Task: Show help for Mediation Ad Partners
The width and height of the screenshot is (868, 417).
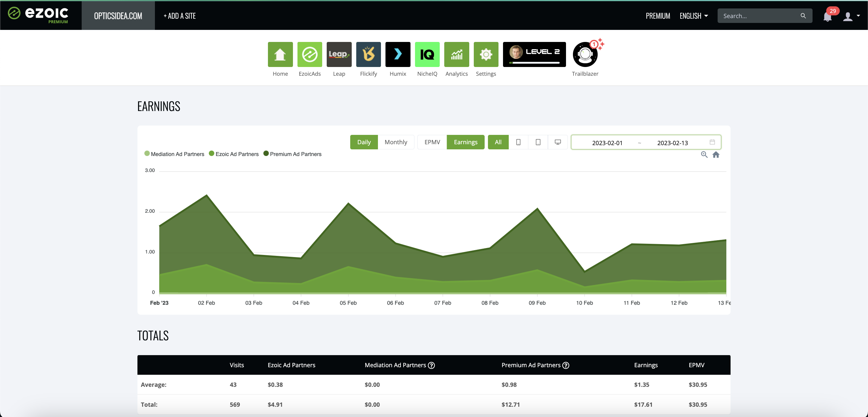Action: click(x=431, y=365)
